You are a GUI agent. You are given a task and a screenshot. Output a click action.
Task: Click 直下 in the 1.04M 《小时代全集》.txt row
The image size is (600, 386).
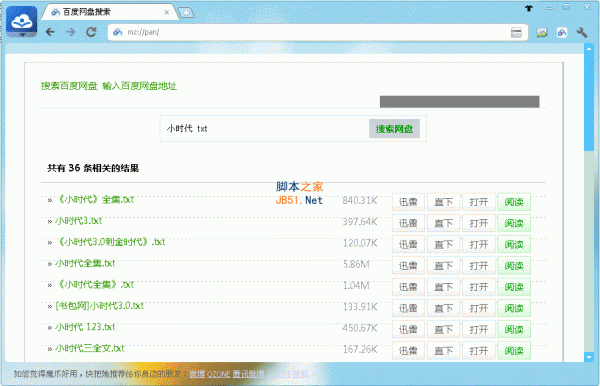[x=443, y=287]
